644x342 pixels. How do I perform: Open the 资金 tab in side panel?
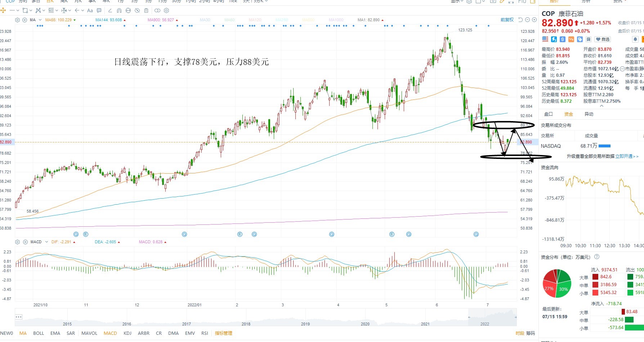tap(569, 114)
